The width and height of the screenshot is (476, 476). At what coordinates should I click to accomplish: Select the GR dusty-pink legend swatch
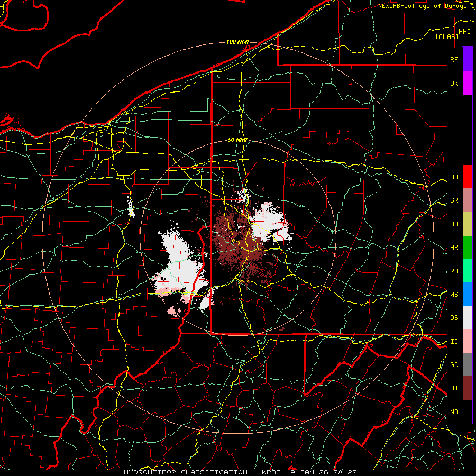[467, 200]
